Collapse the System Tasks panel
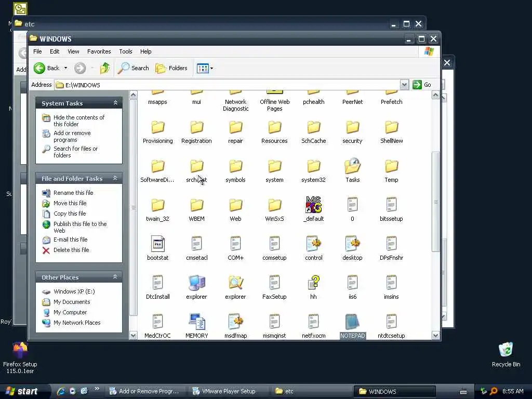The image size is (532, 399). [x=115, y=103]
